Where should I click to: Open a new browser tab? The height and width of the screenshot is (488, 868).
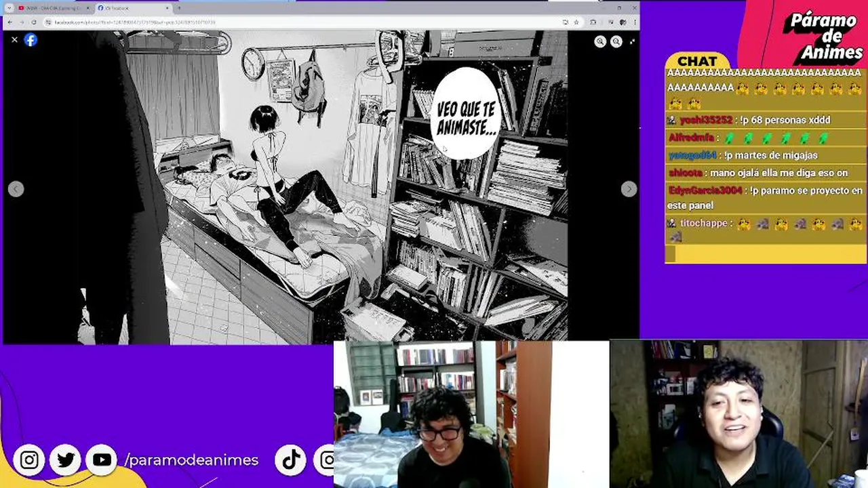pyautogui.click(x=178, y=7)
